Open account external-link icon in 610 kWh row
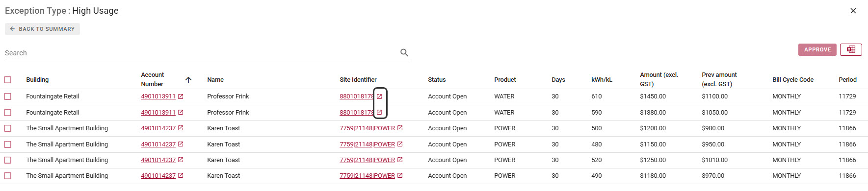Image resolution: width=868 pixels, height=191 pixels. pyautogui.click(x=181, y=96)
